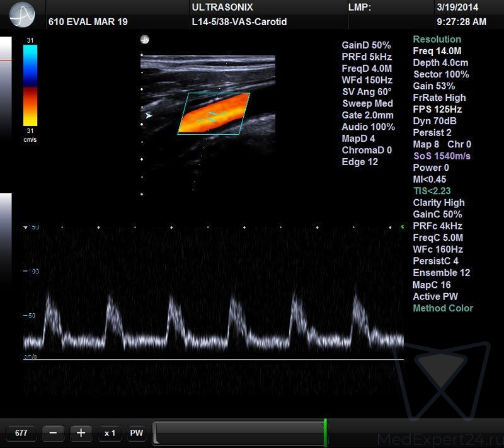Click inside the cine progress bar

pos(238,433)
